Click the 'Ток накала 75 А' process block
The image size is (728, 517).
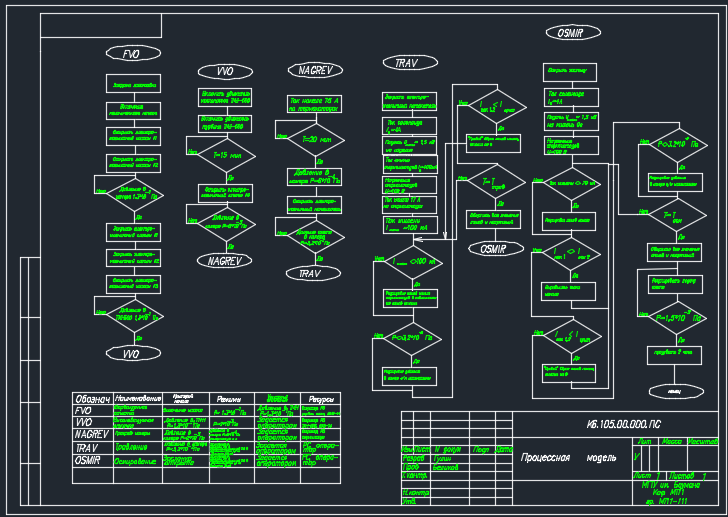[314, 103]
